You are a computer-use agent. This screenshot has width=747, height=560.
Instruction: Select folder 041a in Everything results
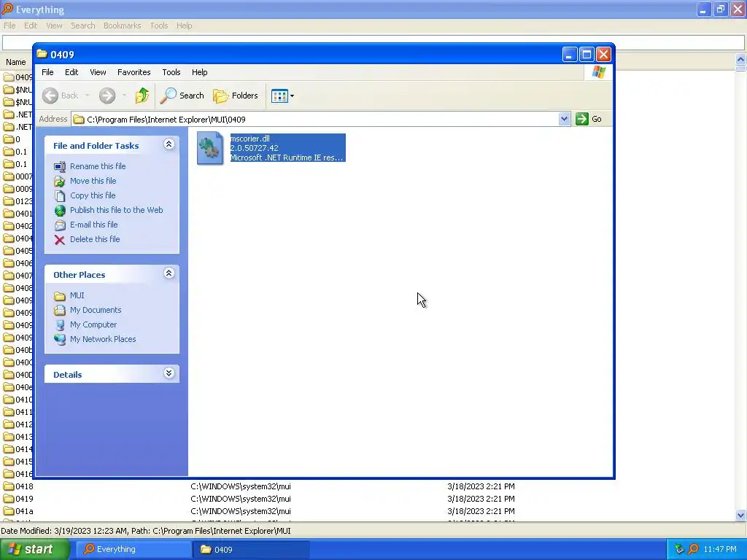(x=24, y=511)
